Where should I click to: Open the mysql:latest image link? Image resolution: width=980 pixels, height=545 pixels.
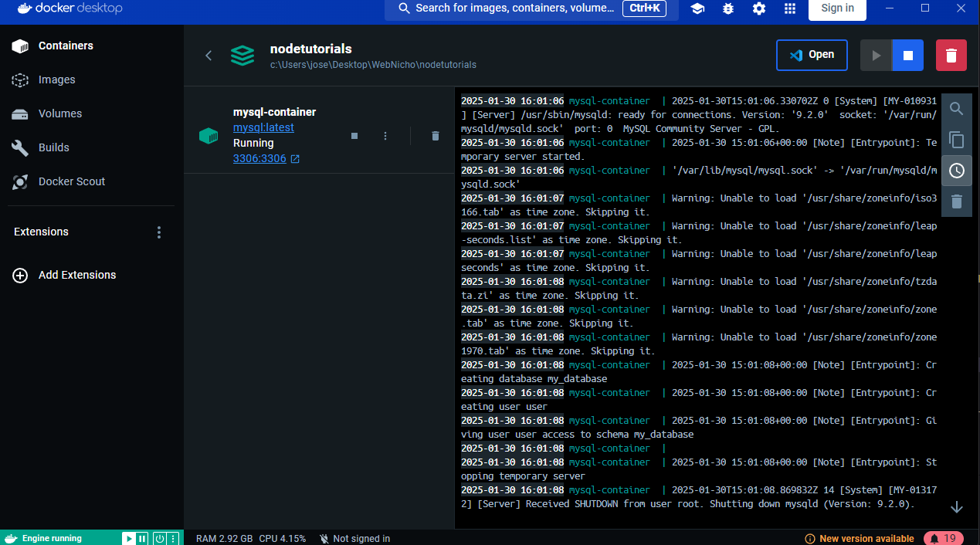coord(263,127)
